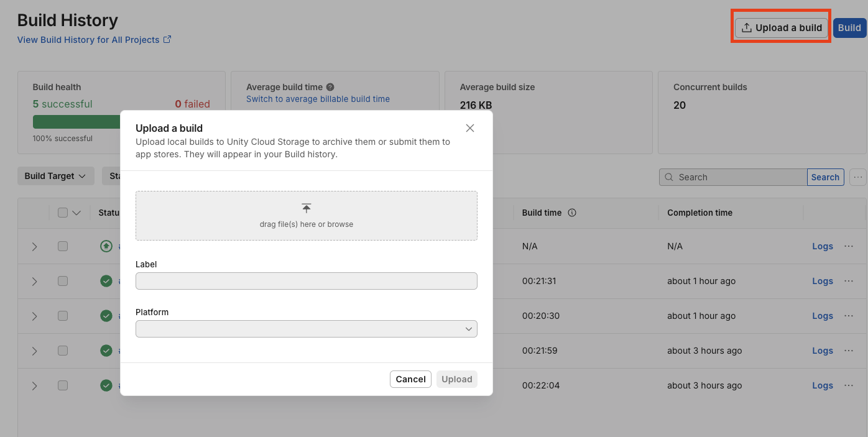Click inside the Label input field
Image resolution: width=868 pixels, height=437 pixels.
point(306,281)
